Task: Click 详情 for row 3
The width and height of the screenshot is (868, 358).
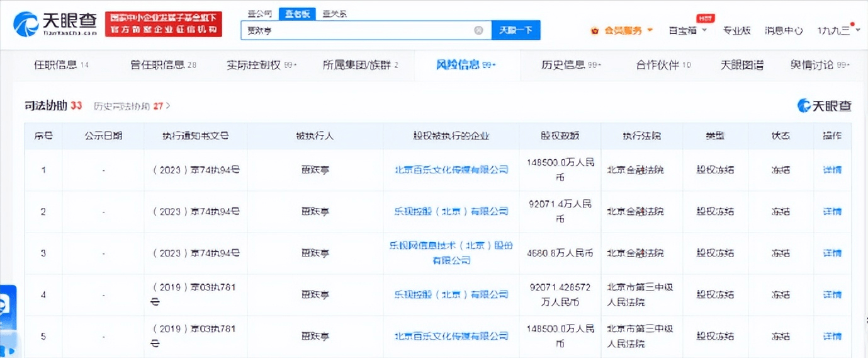Action: click(832, 253)
